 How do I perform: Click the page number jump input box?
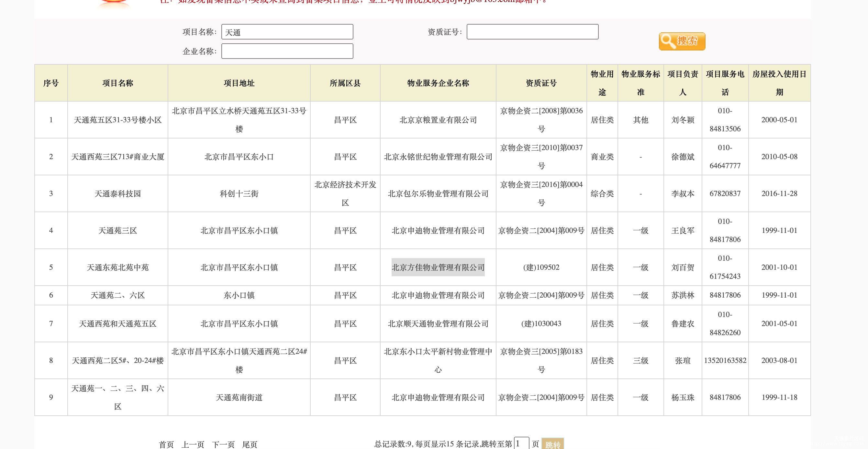pyautogui.click(x=522, y=444)
